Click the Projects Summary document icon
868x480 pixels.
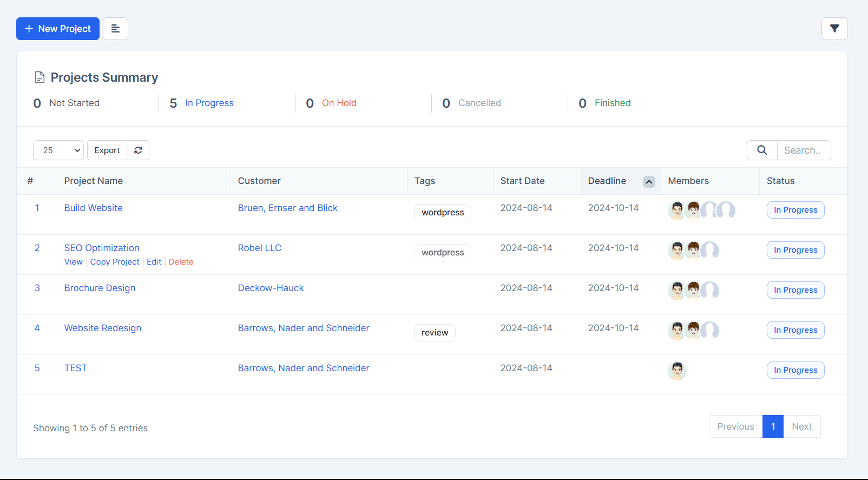40,77
